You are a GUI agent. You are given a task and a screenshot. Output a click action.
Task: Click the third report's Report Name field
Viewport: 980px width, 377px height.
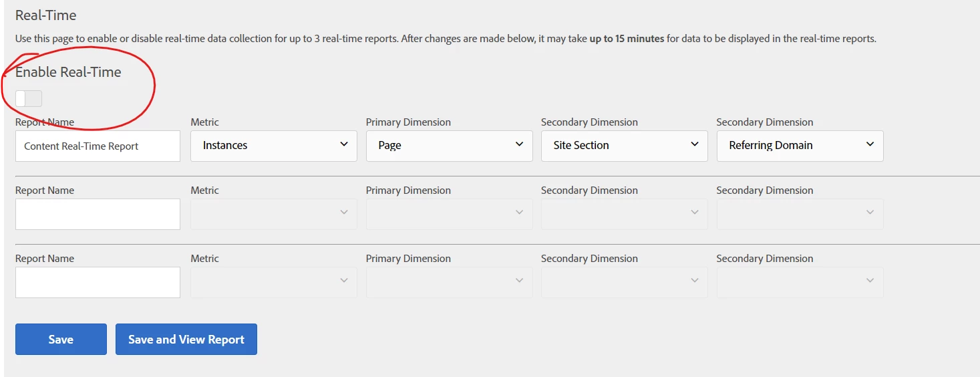coord(98,282)
